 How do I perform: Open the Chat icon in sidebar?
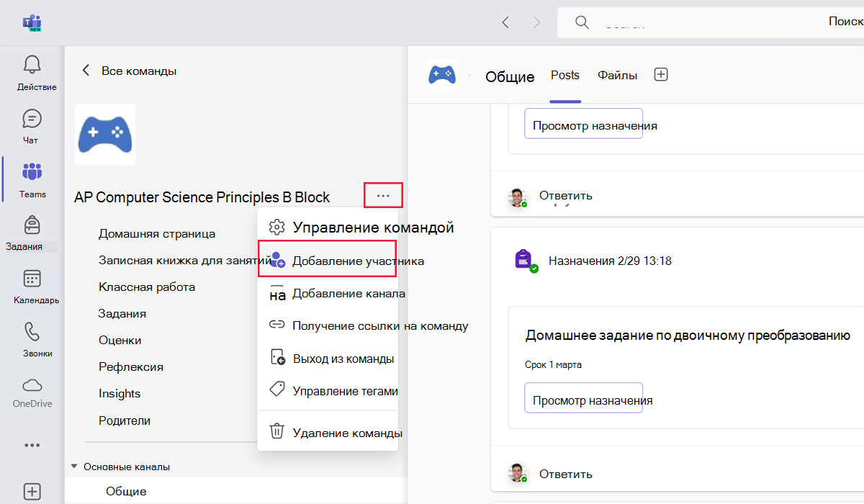pos(32,118)
